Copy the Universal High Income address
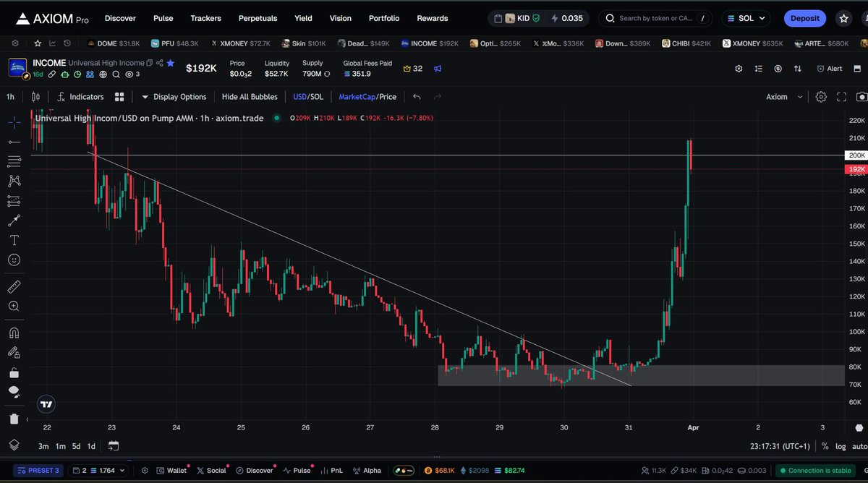The width and height of the screenshot is (868, 483). pyautogui.click(x=150, y=63)
